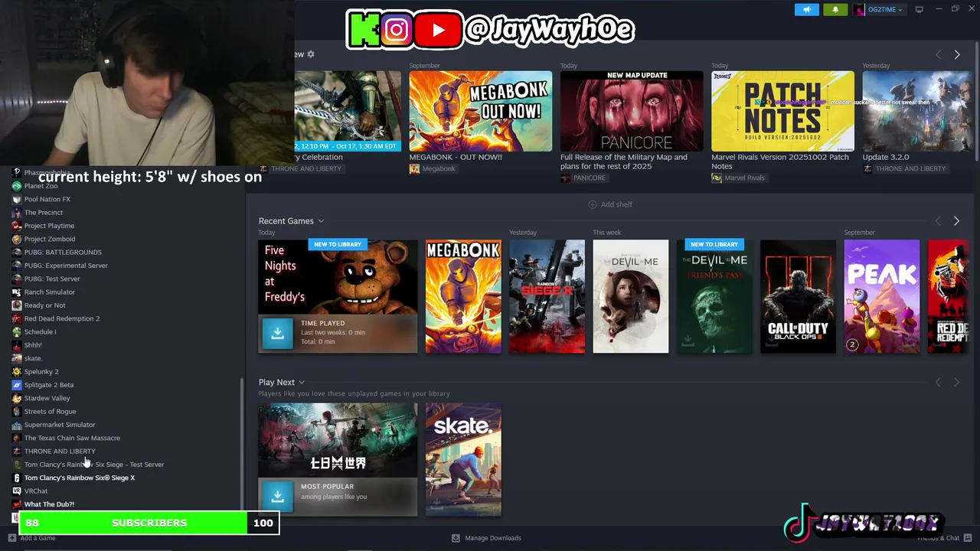This screenshot has width=980, height=551.
Task: Select Streets of Rogue entry
Action: pyautogui.click(x=50, y=412)
